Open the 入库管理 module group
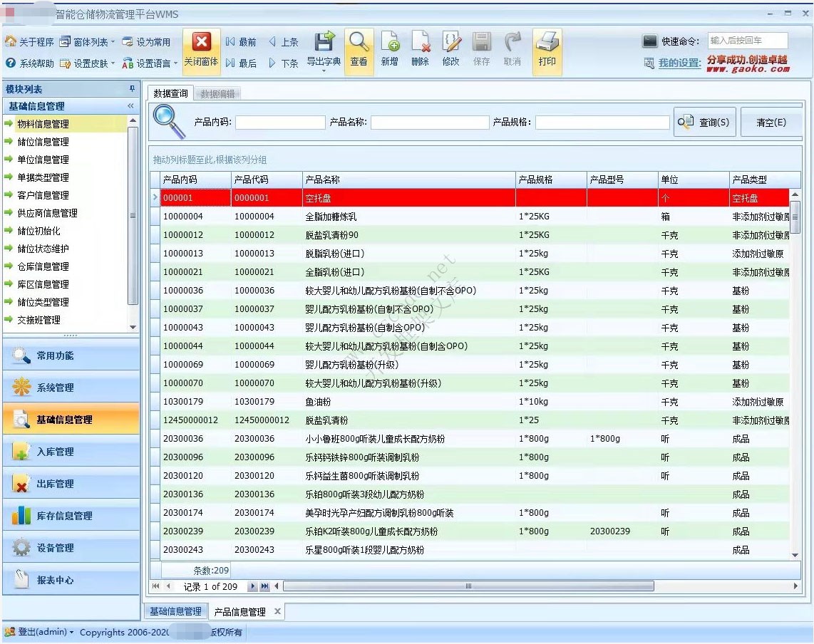The height and width of the screenshot is (644, 814). (x=71, y=452)
